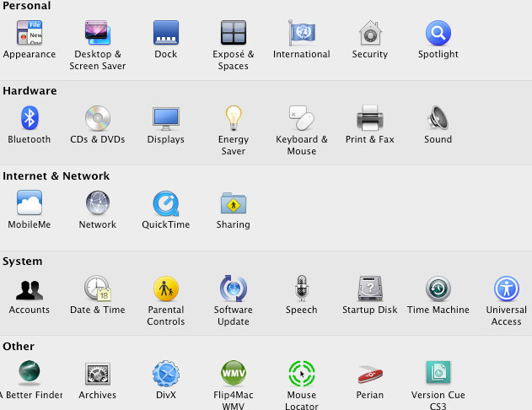Click the Dock preferences icon
This screenshot has width=532, height=410.
166,33
